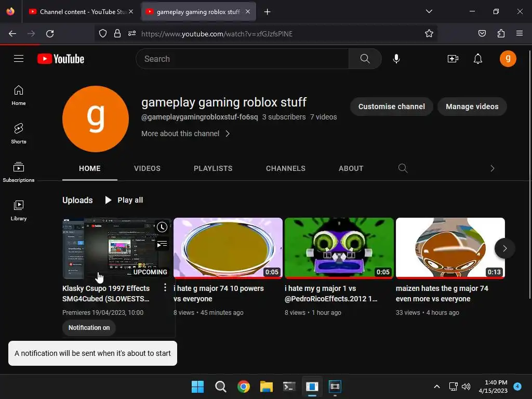The width and height of the screenshot is (532, 399).
Task: Open the maizen 0:13 video thumbnail
Action: click(x=450, y=248)
